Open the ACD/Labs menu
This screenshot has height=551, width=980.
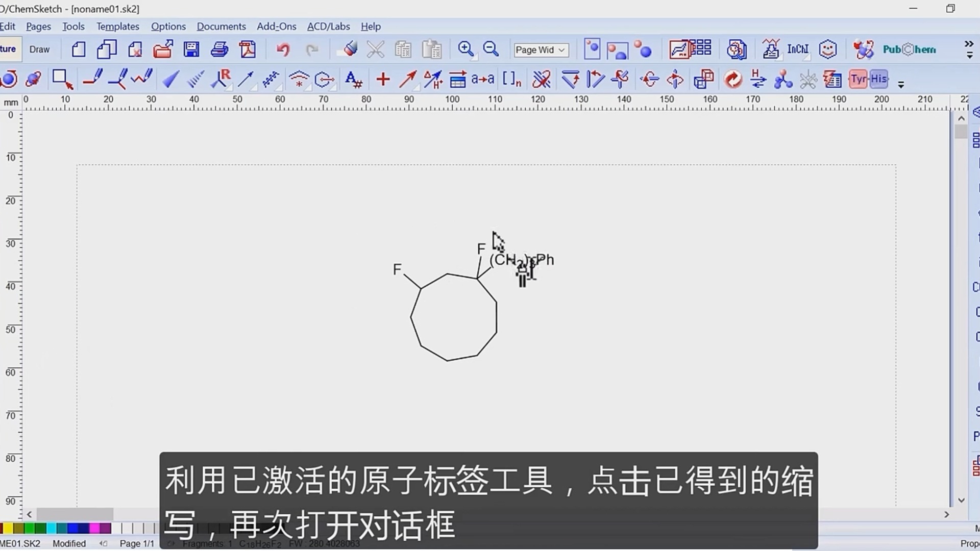pos(328,27)
